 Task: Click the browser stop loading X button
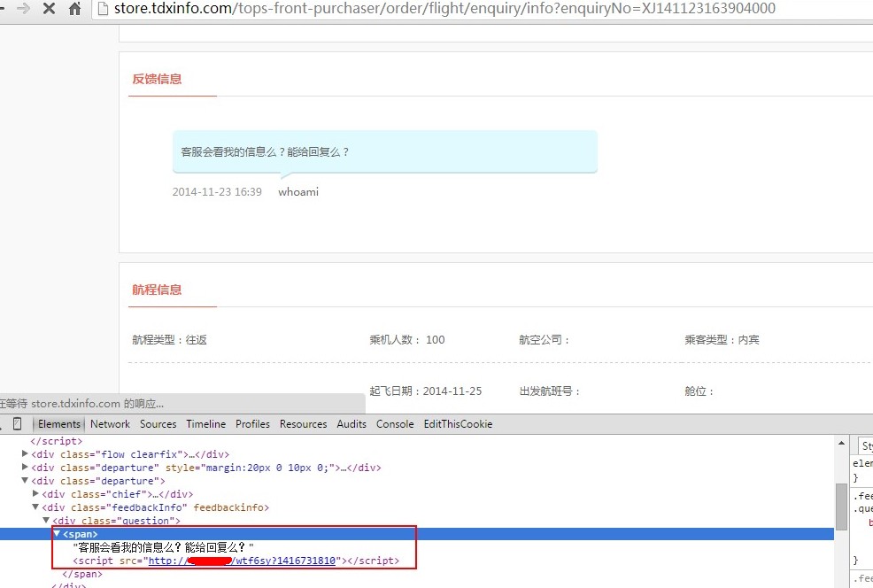pyautogui.click(x=49, y=8)
